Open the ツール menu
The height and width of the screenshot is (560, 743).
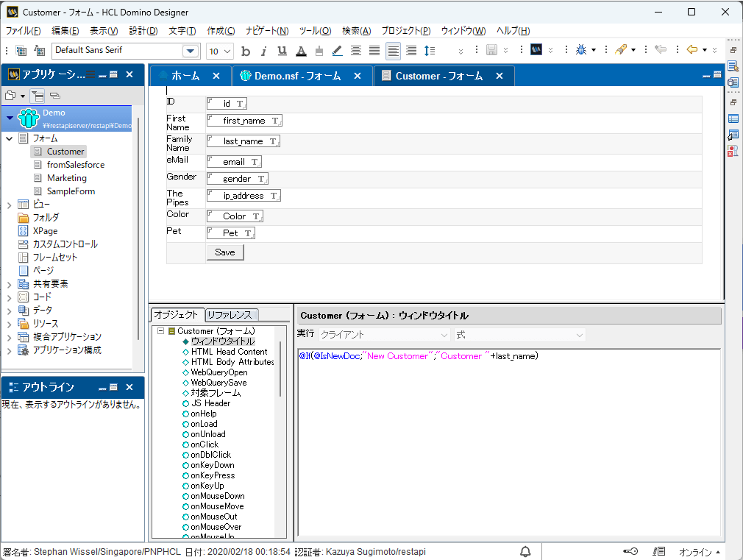[x=315, y=31]
